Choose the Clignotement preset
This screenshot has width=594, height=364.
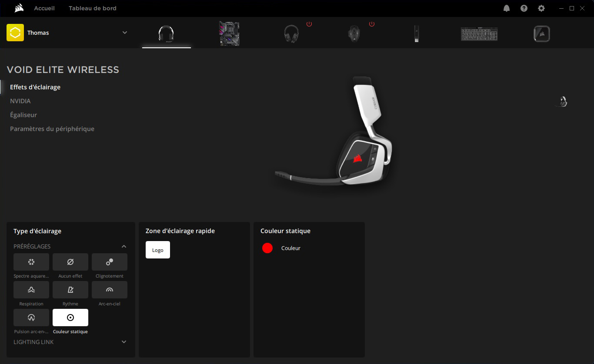110,262
